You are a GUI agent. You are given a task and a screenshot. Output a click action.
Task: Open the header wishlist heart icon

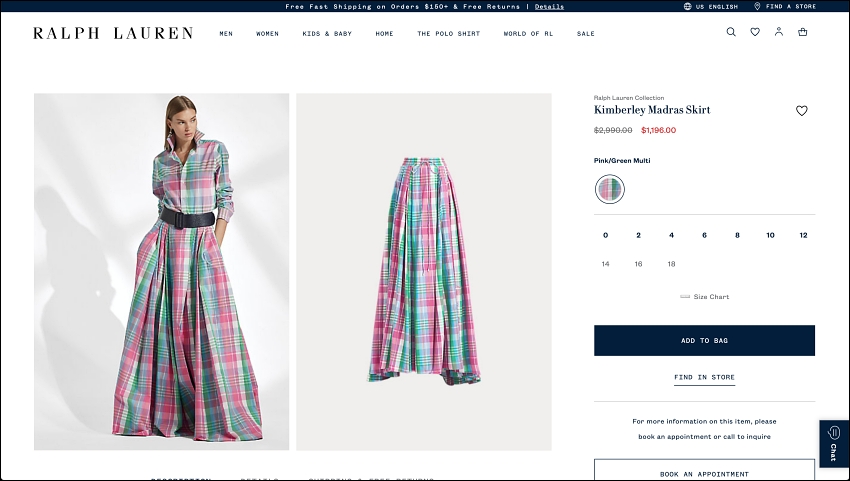[755, 32]
